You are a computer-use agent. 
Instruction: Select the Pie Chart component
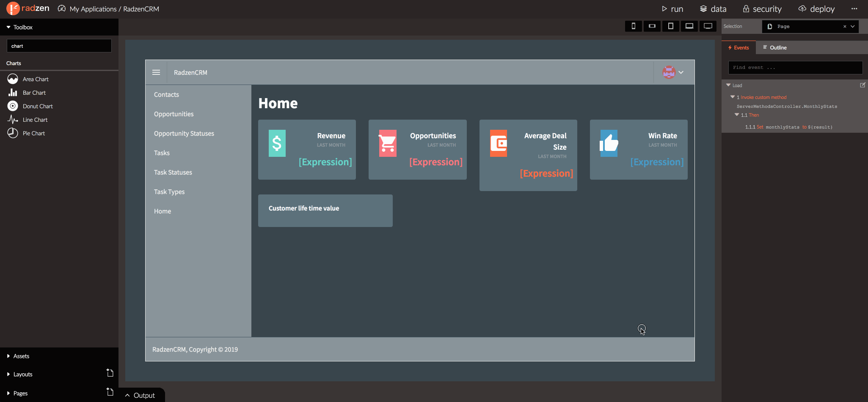click(x=33, y=133)
